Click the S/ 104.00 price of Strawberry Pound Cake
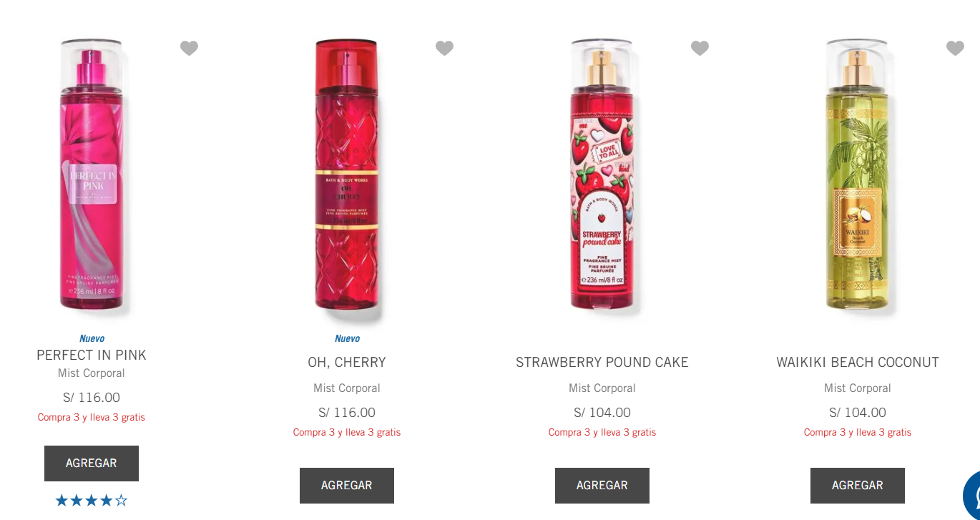Viewport: 980px width, 520px height. coord(602,413)
